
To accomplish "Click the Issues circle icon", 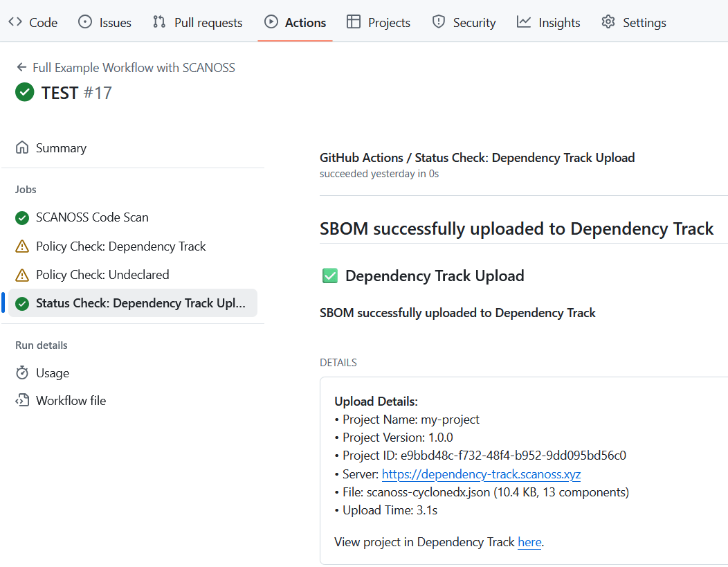I will (x=85, y=22).
